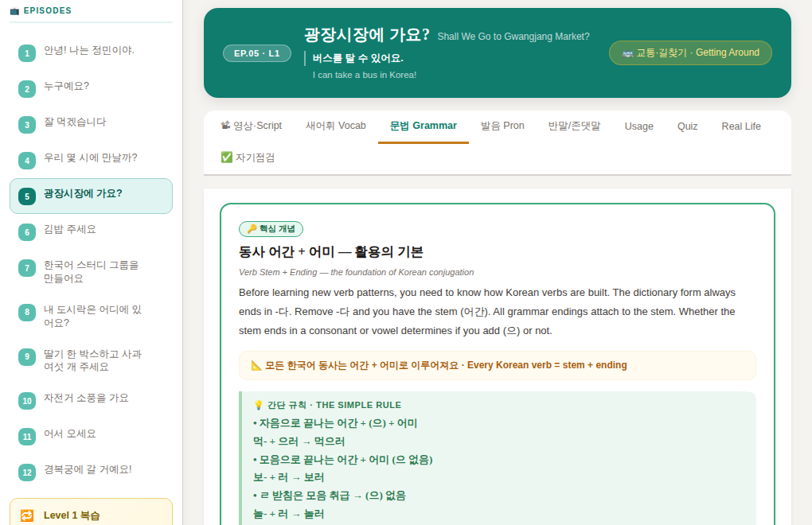The width and height of the screenshot is (812, 525).
Task: Select episode 12 number badge
Action: pyautogui.click(x=27, y=472)
